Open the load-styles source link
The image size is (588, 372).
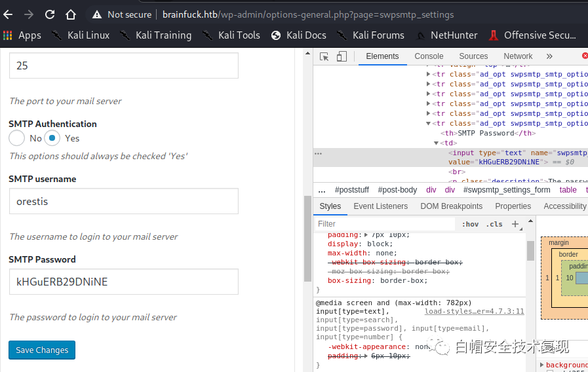click(x=474, y=312)
